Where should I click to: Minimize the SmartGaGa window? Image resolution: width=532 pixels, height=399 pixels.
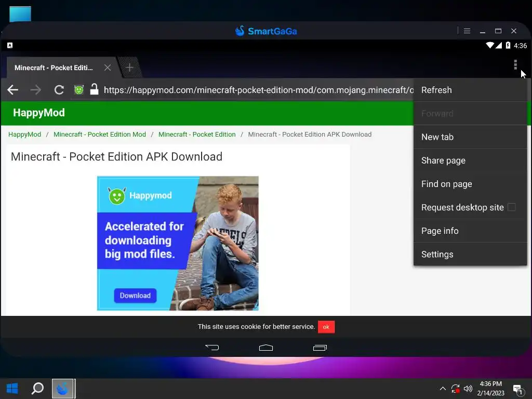(x=483, y=31)
